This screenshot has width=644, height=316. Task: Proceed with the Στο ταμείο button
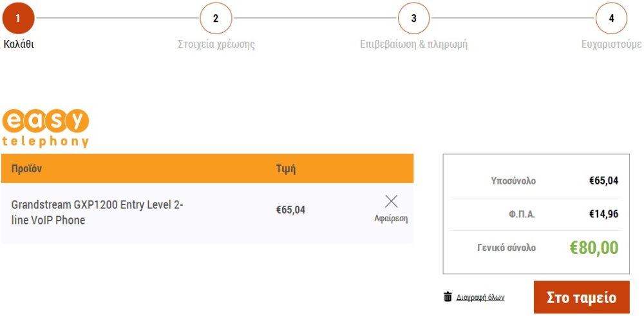click(x=582, y=297)
